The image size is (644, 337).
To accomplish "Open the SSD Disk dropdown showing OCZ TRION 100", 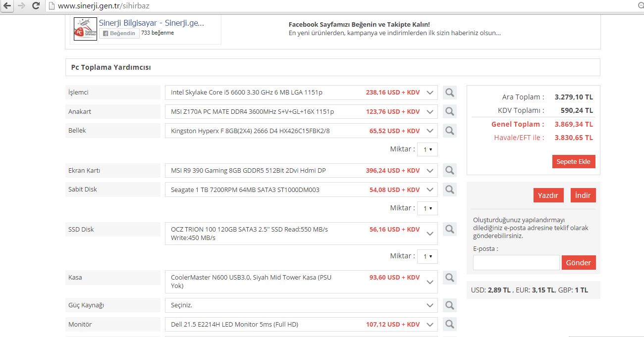I will (x=301, y=234).
